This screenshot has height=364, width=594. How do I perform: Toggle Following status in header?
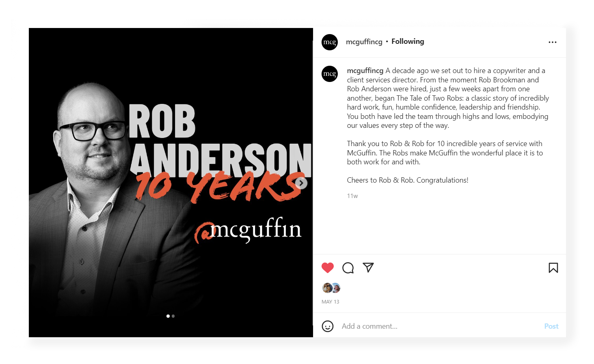pos(408,41)
